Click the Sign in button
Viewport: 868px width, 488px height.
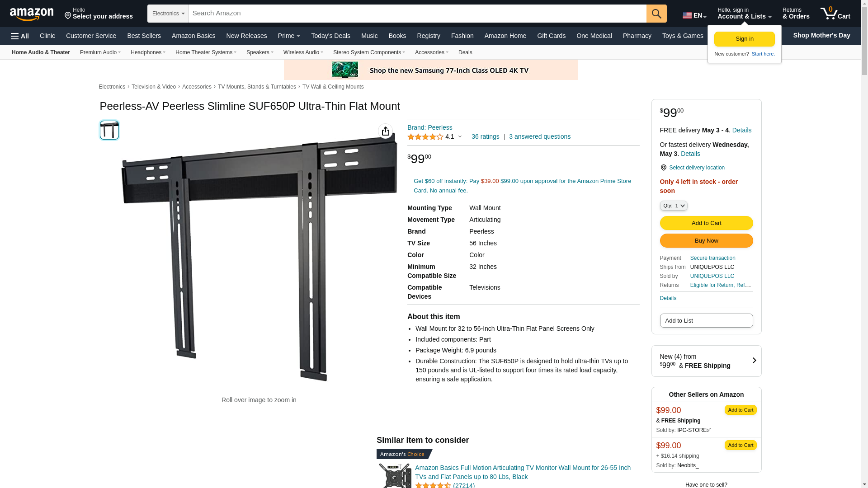[x=744, y=39]
